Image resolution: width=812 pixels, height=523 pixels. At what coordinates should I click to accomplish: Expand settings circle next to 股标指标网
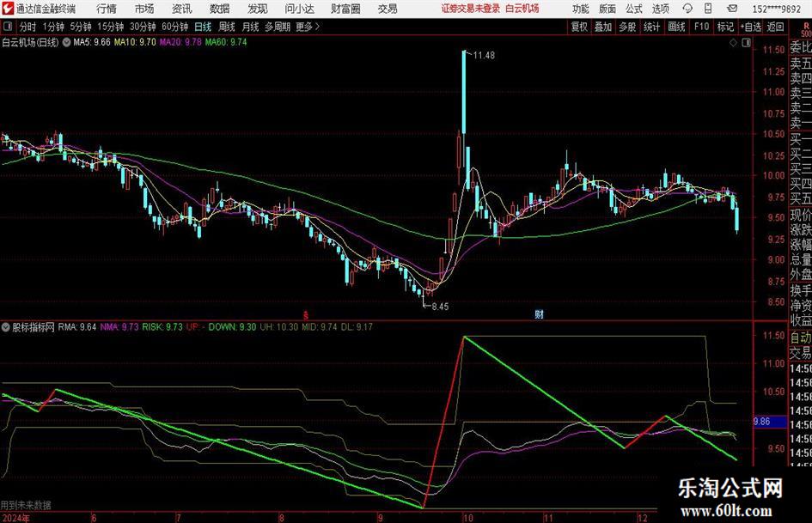pyautogui.click(x=6, y=327)
